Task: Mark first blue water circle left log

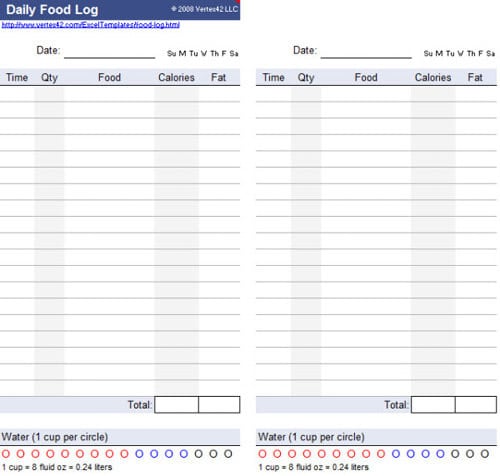Action: pos(139,453)
